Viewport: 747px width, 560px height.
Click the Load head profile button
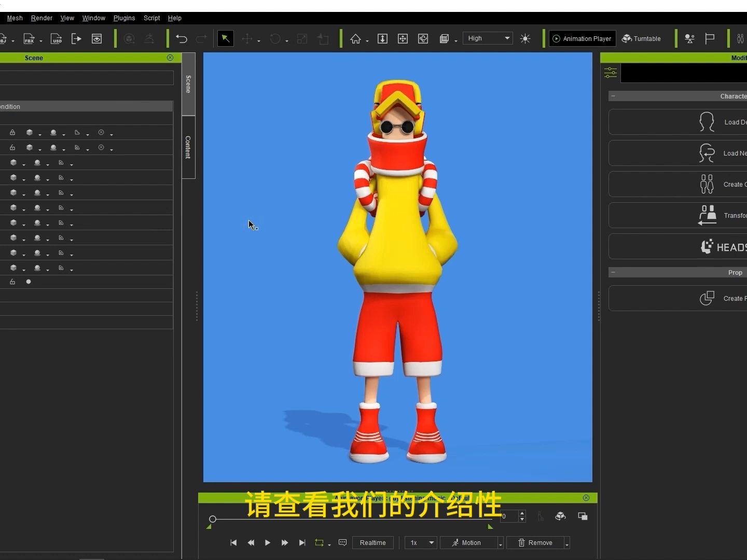pyautogui.click(x=678, y=122)
